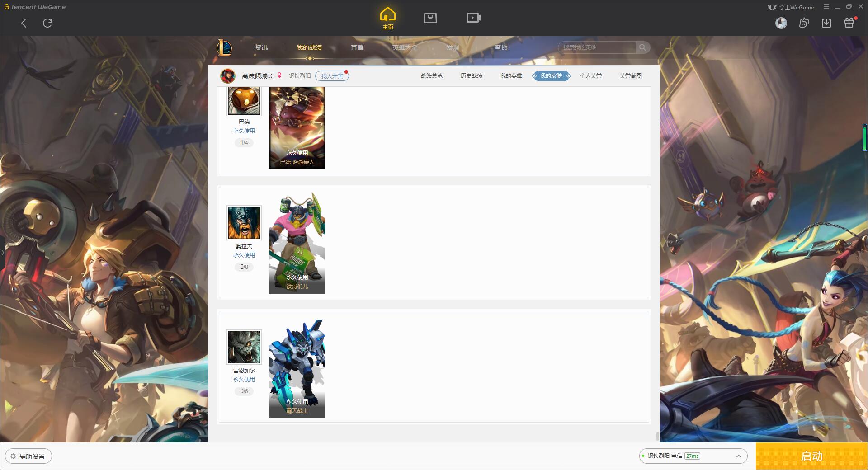Click the 27ms latency indicator

coord(692,456)
